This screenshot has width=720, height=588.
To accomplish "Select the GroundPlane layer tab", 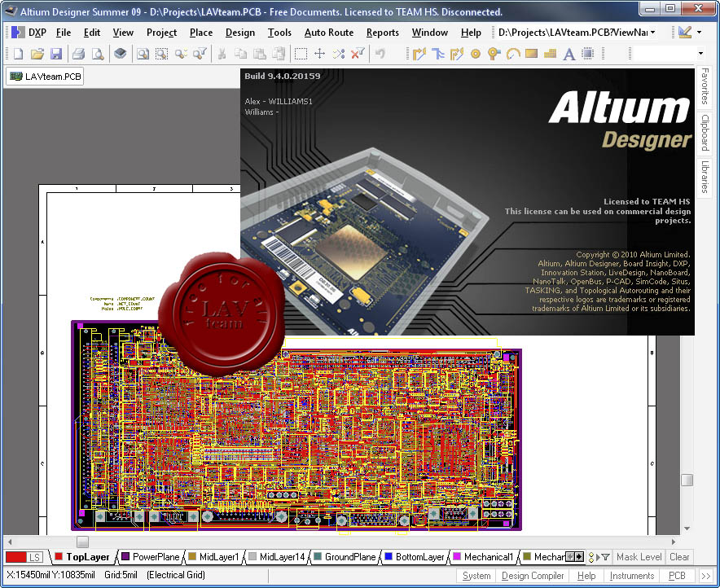I will click(345, 557).
